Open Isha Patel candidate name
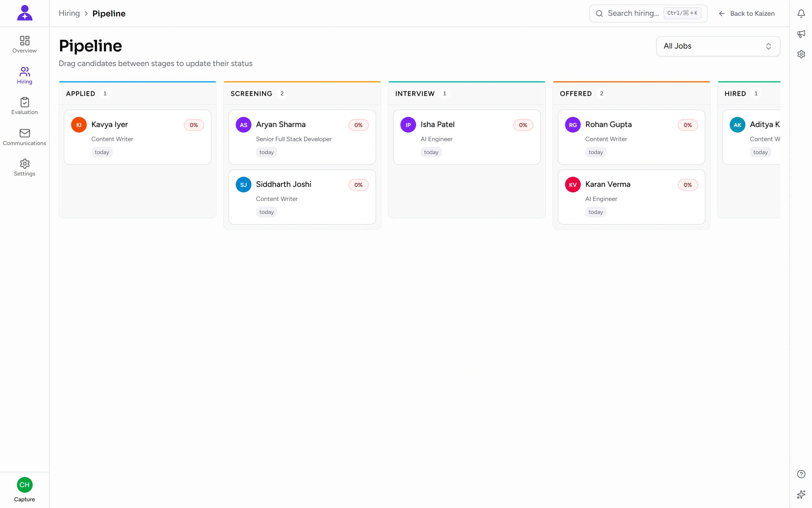 [x=438, y=124]
